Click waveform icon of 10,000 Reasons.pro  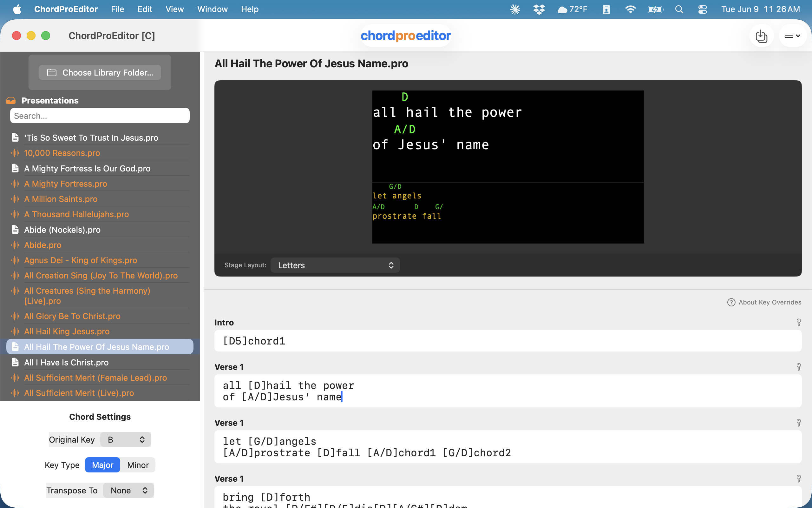click(15, 153)
